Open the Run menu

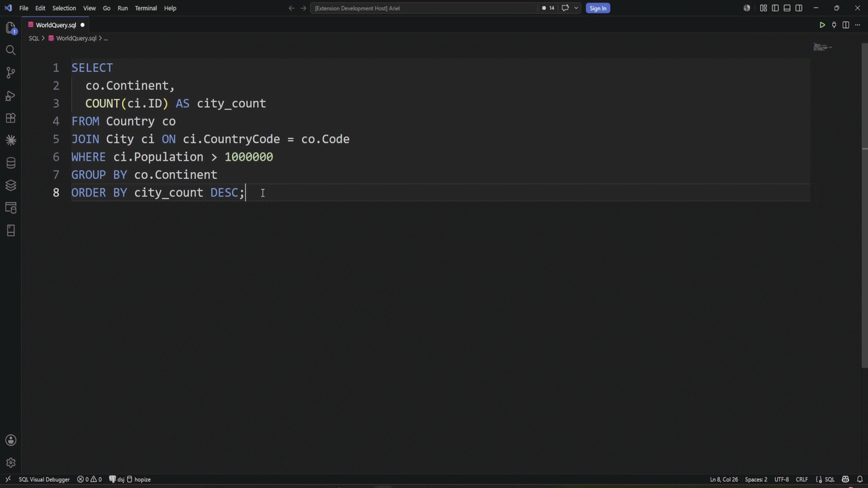(x=123, y=8)
